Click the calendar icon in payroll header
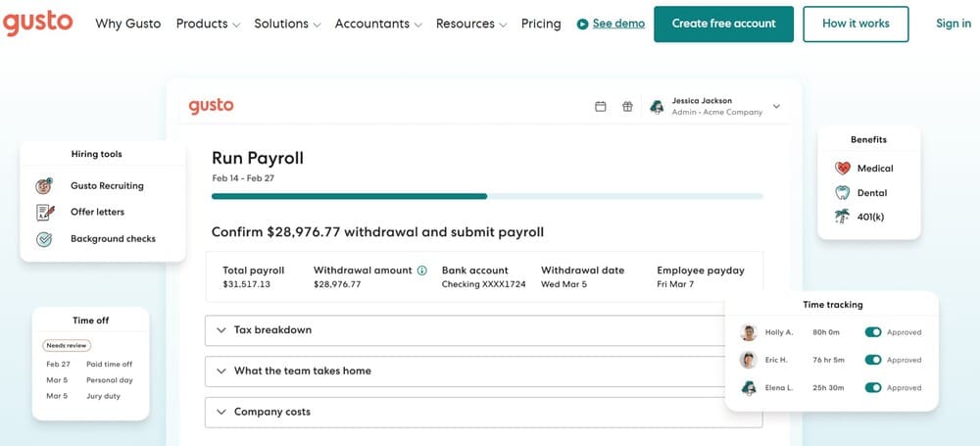The width and height of the screenshot is (980, 446). 601,107
